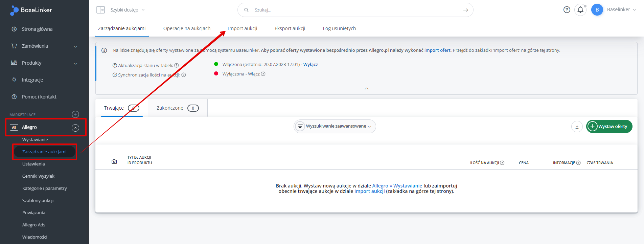Click the Tytuł aukcji column header
The height and width of the screenshot is (244, 644).
[x=139, y=157]
